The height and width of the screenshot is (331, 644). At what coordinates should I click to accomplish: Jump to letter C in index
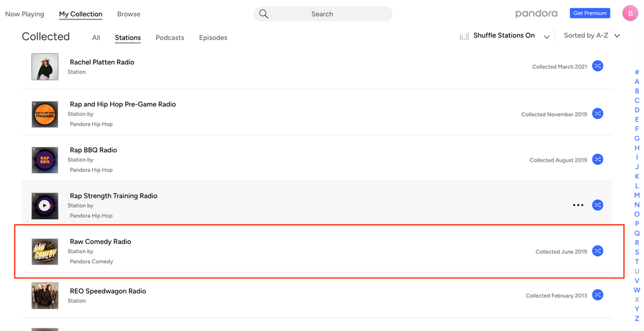click(x=637, y=100)
